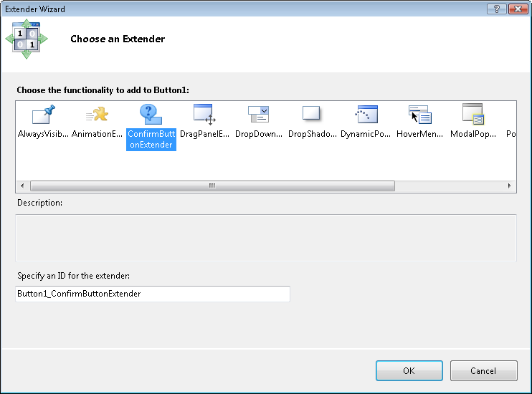
Task: Select the DropDownExtender icon
Action: click(x=259, y=115)
